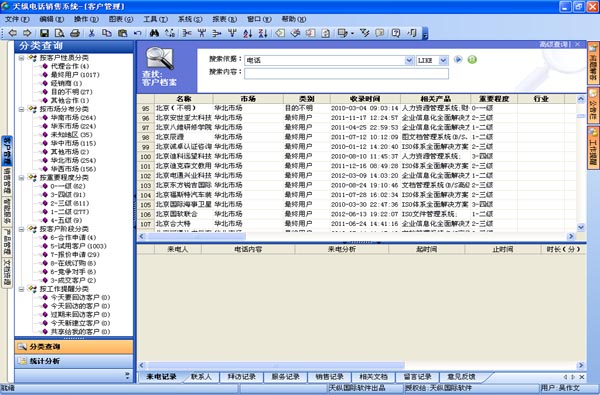The height and width of the screenshot is (395, 600).
Task: Click the undo toolbar icon
Action: (138, 33)
